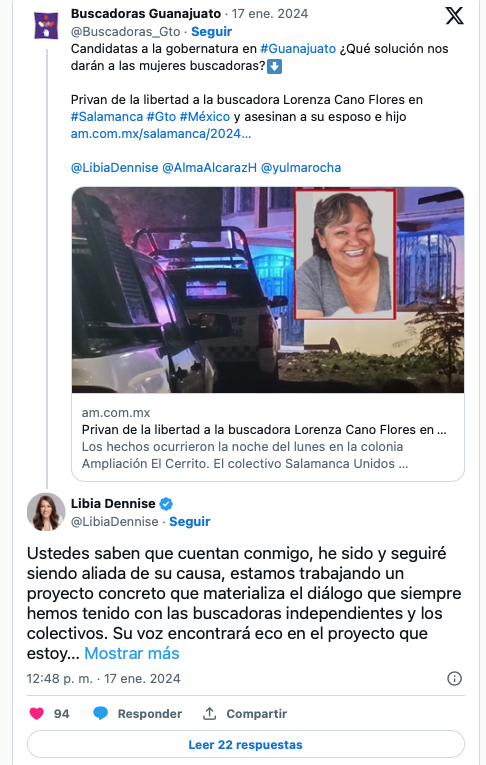Like the tweet with the heart icon

(37, 714)
